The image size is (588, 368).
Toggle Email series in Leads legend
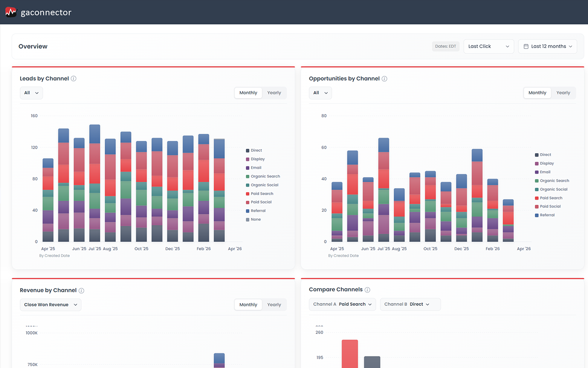coord(254,168)
